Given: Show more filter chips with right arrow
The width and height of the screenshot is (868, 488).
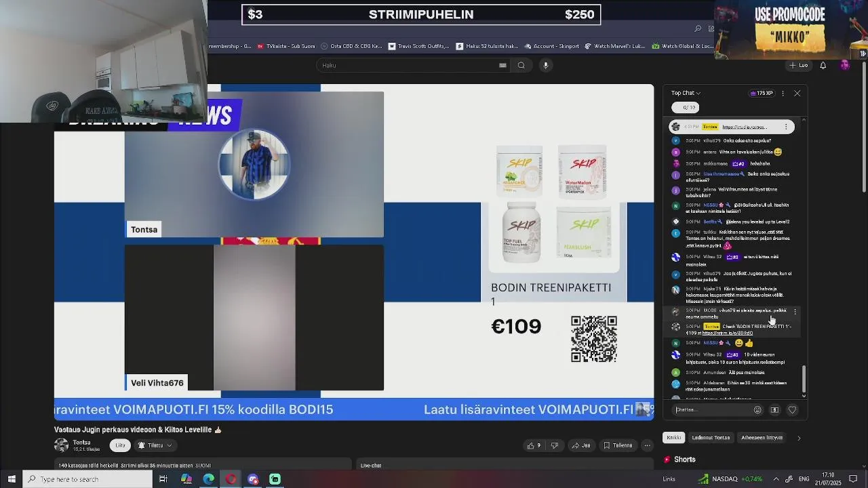Looking at the screenshot, I should pos(798,438).
